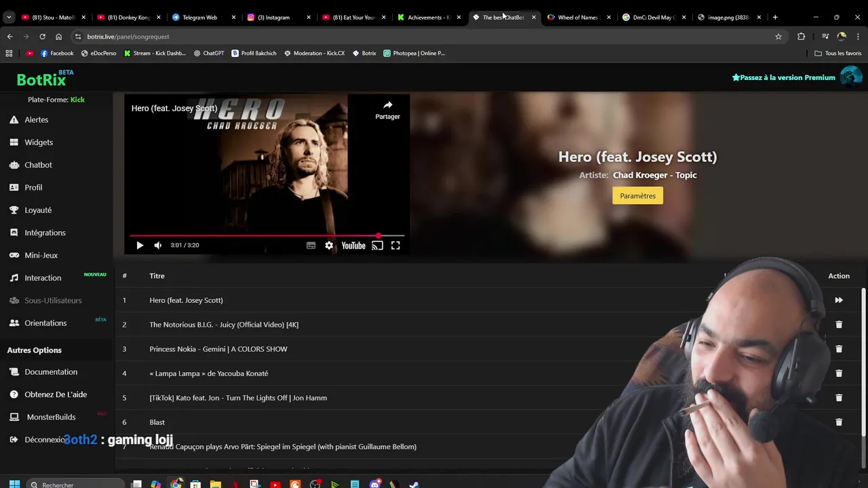Go back to the previous page
The image size is (868, 488).
click(x=9, y=37)
